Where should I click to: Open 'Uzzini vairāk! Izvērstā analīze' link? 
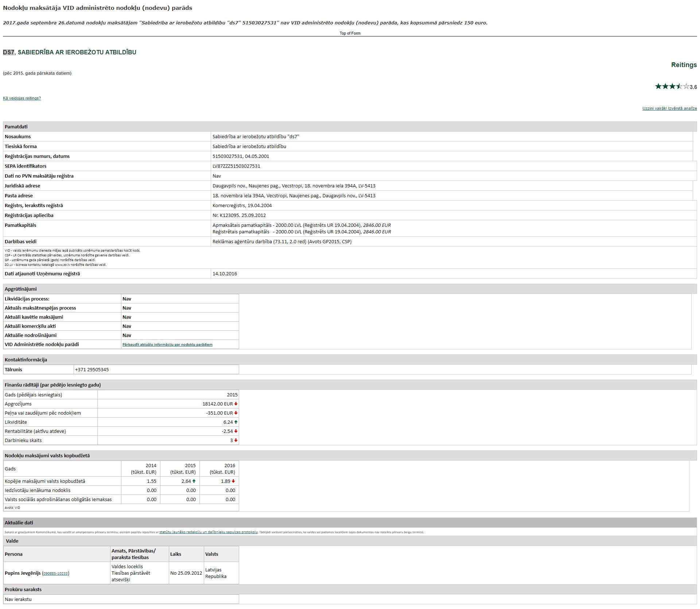pyautogui.click(x=669, y=108)
